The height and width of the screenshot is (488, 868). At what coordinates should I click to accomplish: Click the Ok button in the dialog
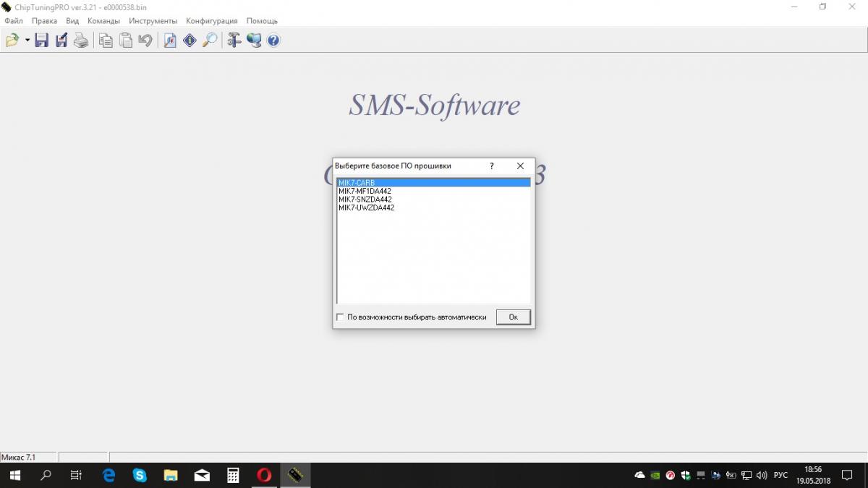514,317
